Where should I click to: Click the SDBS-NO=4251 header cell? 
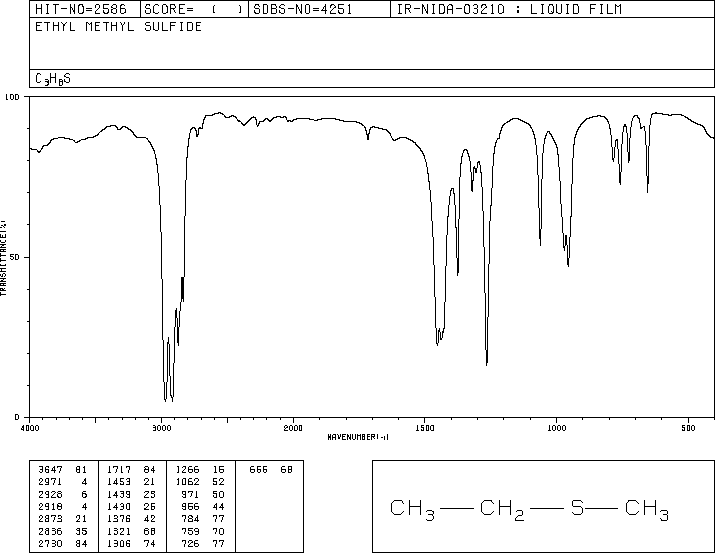pos(303,9)
